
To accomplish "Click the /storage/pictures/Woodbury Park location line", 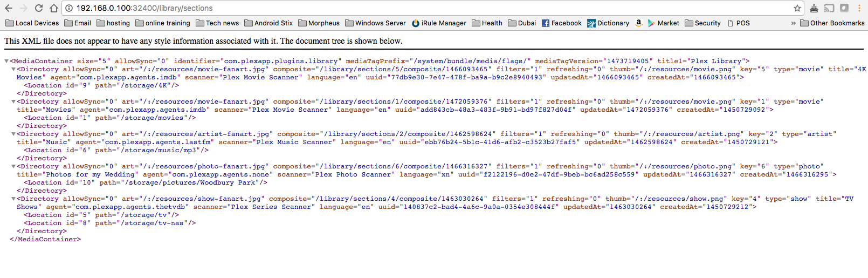I will (146, 182).
